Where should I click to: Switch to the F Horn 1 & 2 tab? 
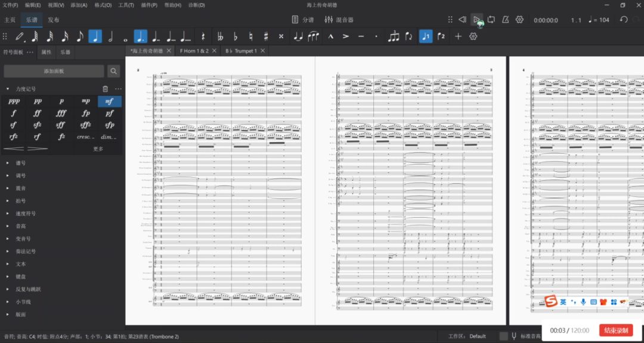(x=194, y=51)
